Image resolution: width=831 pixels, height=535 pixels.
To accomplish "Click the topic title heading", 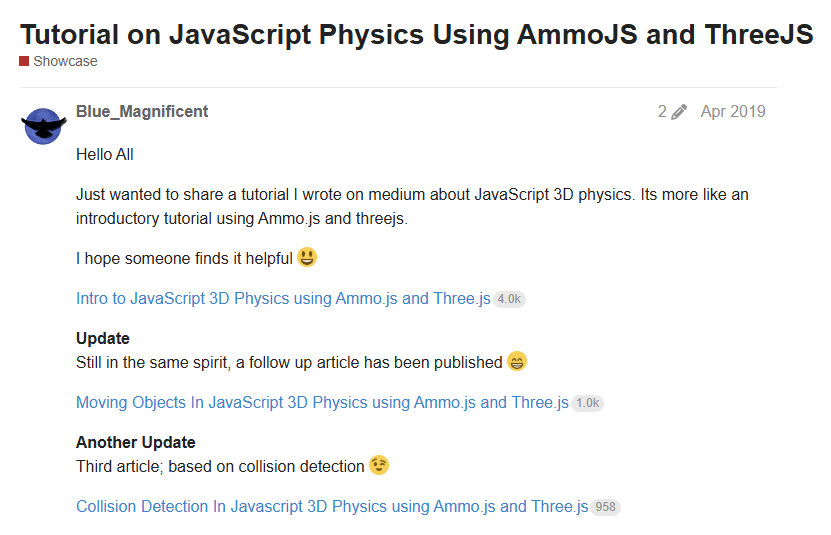I will click(x=416, y=34).
